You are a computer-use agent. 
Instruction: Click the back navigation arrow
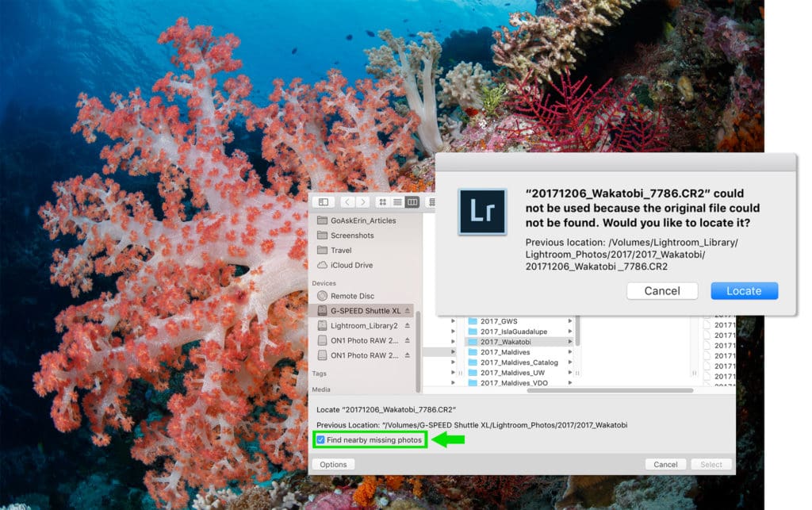click(347, 202)
